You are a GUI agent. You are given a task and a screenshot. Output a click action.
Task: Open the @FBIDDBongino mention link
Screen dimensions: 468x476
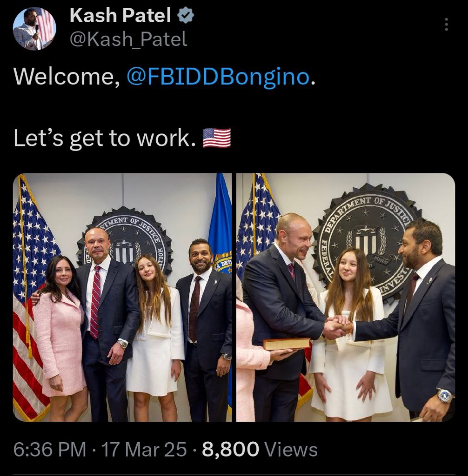[x=218, y=76]
